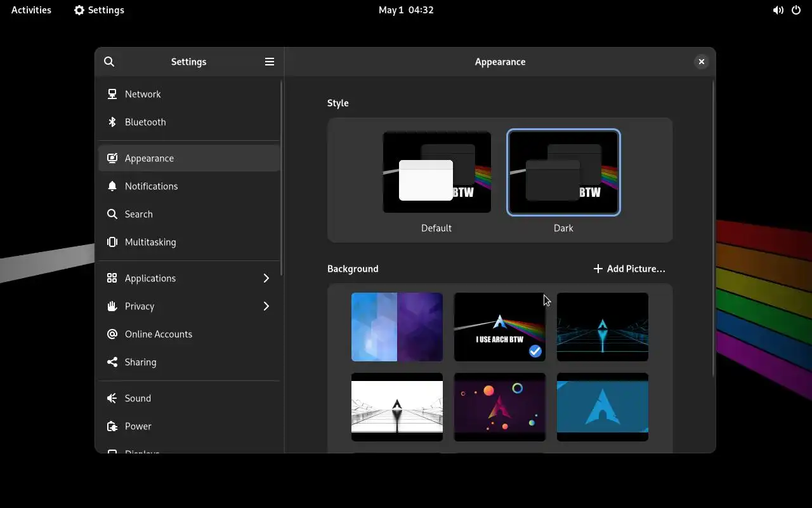
Task: Click the Multitasking icon
Action: pyautogui.click(x=112, y=242)
